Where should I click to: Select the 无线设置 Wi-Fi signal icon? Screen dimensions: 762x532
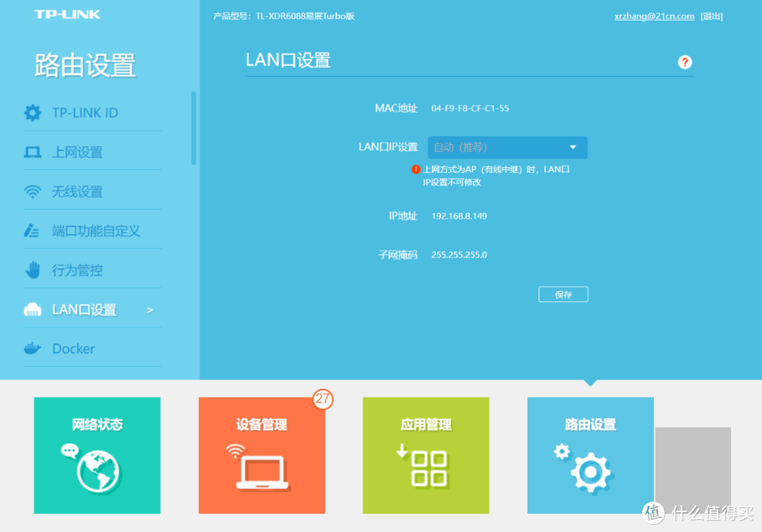coord(32,191)
